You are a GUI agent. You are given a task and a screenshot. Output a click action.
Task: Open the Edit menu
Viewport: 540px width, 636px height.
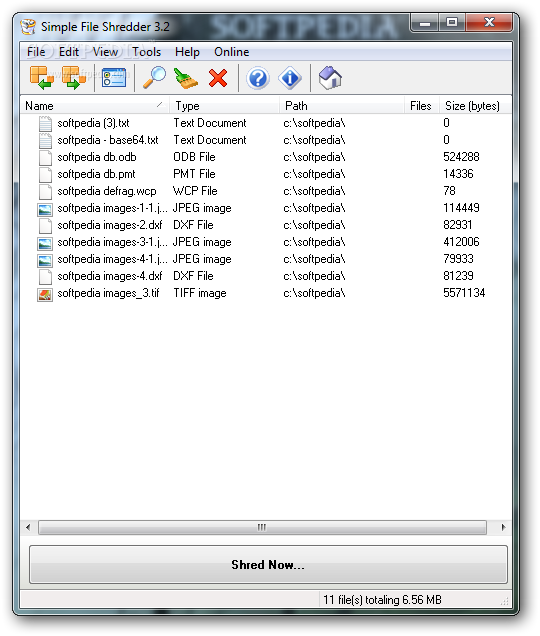(x=69, y=52)
